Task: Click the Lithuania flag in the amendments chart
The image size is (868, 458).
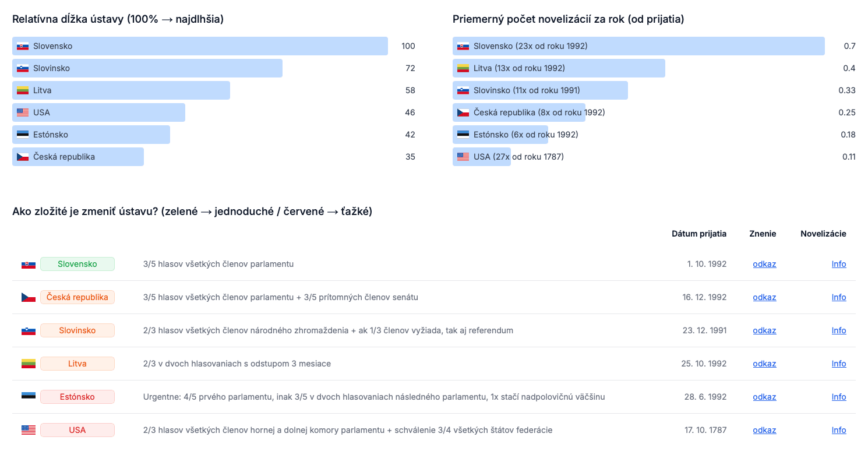Action: click(x=463, y=68)
